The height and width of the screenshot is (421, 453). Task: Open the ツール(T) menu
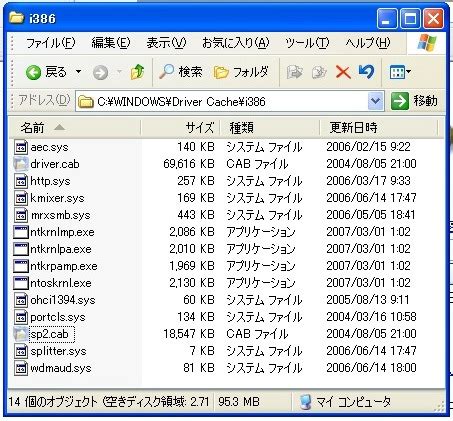click(x=307, y=43)
